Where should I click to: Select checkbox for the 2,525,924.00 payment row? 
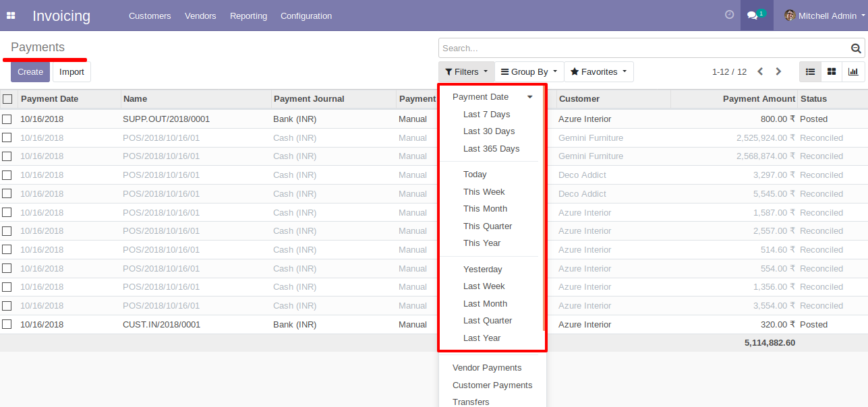click(x=7, y=137)
